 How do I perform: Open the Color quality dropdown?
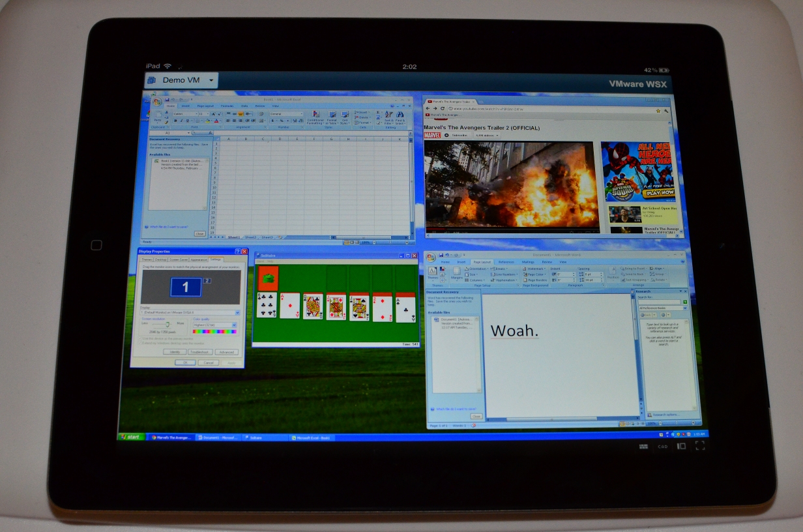[234, 325]
